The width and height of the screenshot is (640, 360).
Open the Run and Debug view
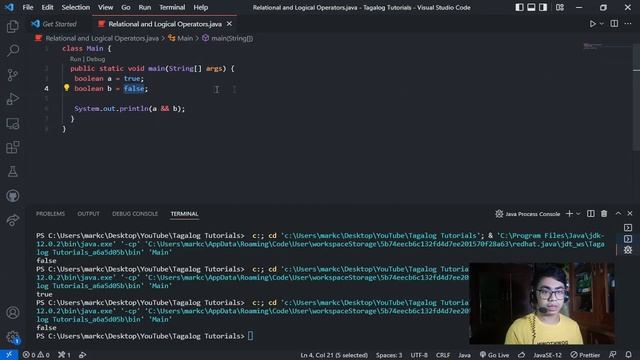click(13, 99)
